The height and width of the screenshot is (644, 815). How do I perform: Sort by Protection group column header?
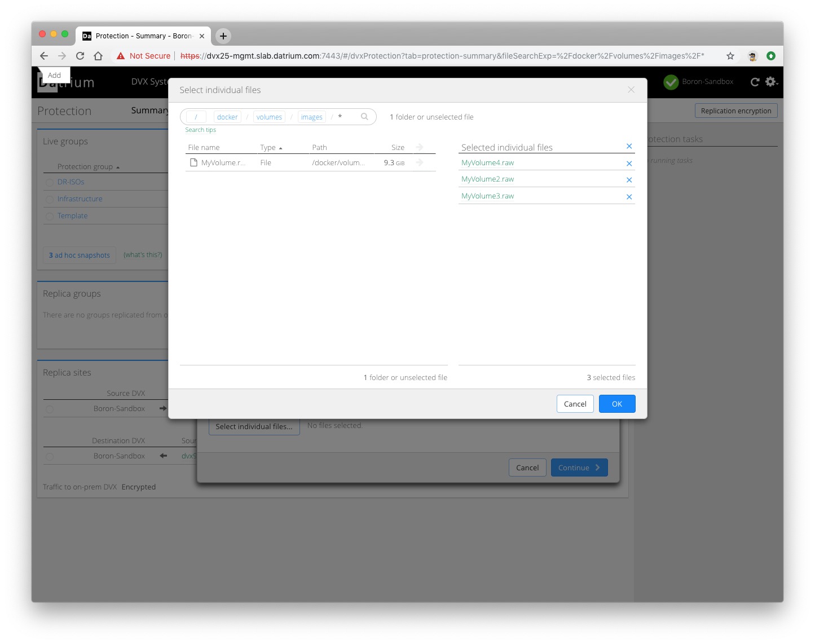click(x=89, y=167)
